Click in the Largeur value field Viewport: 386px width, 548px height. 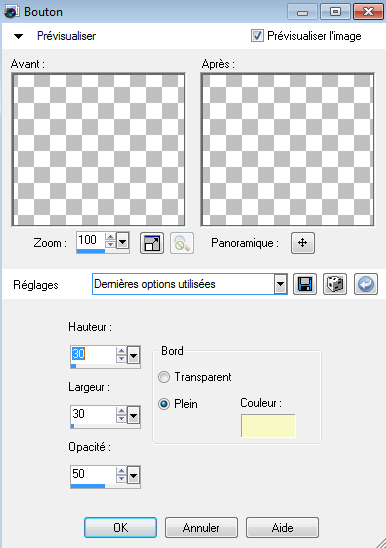93,414
